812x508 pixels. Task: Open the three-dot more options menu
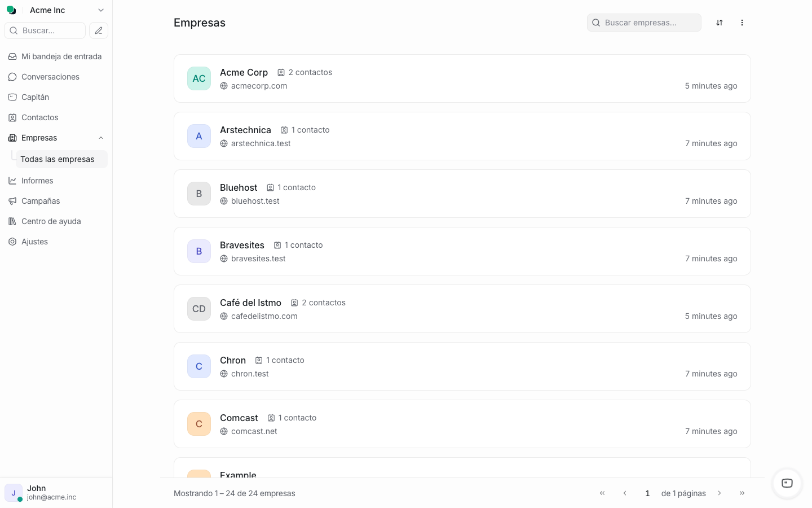[x=742, y=23]
